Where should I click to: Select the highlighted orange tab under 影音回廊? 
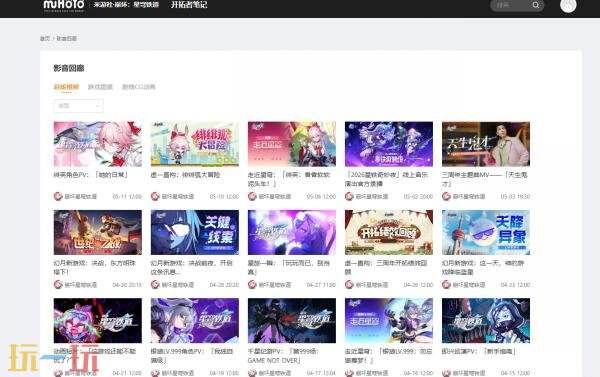66,87
